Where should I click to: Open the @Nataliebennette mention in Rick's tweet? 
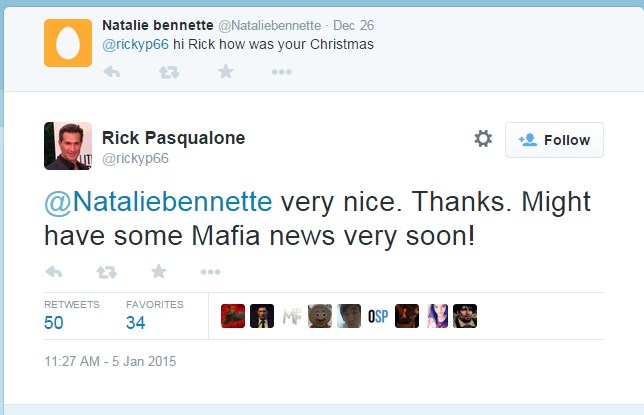(158, 202)
